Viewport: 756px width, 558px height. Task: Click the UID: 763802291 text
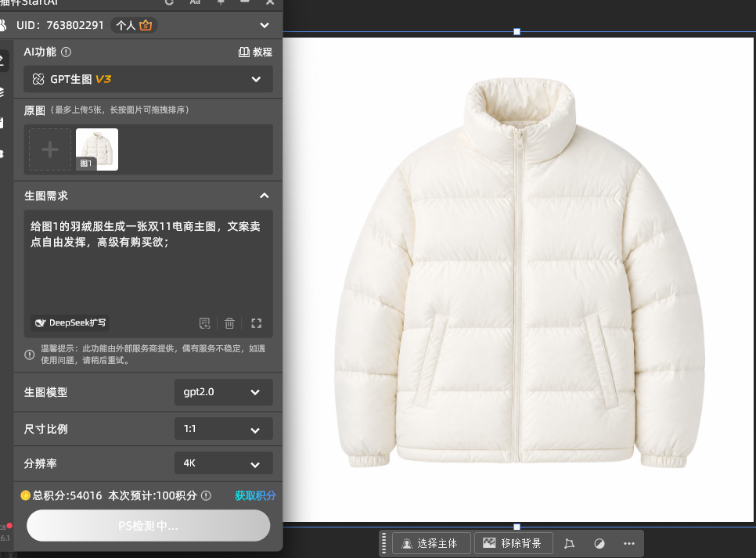[60, 25]
